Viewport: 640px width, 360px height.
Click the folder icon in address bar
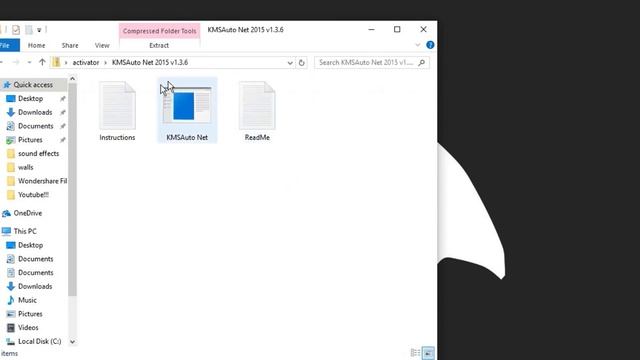[x=56, y=62]
